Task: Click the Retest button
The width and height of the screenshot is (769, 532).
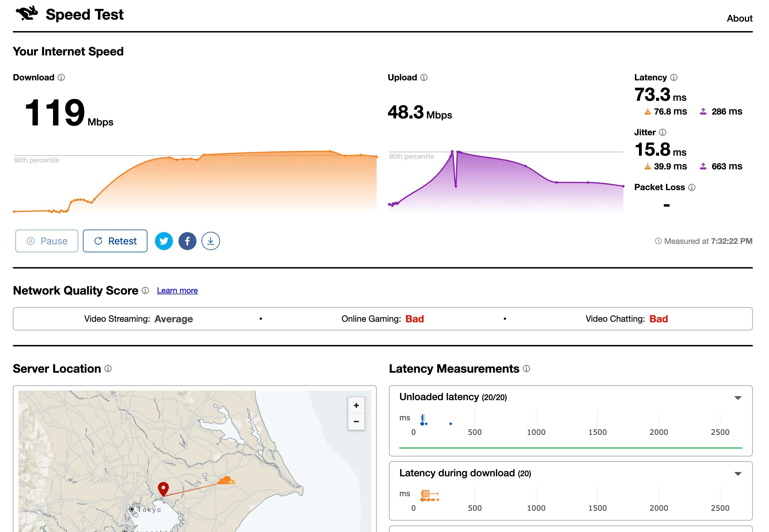Action: pyautogui.click(x=115, y=241)
